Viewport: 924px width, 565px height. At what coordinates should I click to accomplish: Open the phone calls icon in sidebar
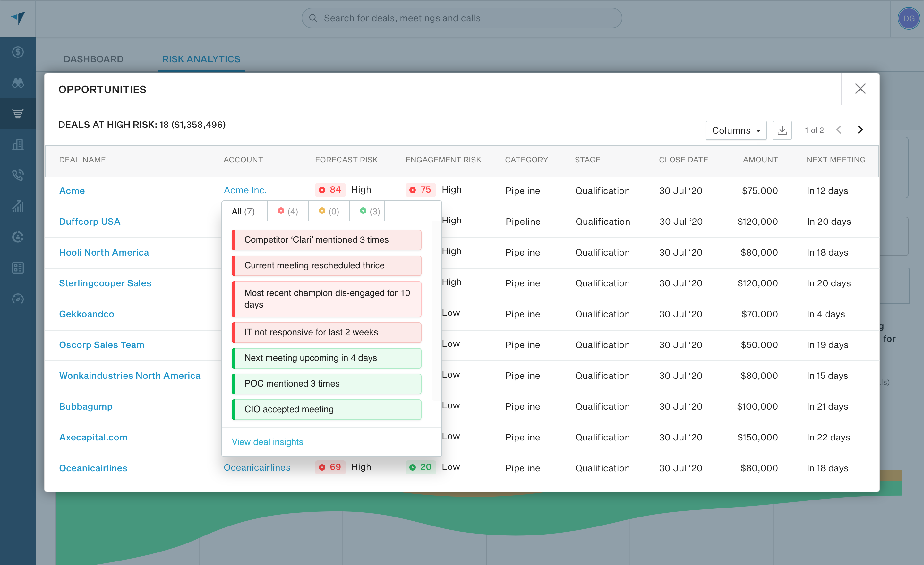click(18, 175)
